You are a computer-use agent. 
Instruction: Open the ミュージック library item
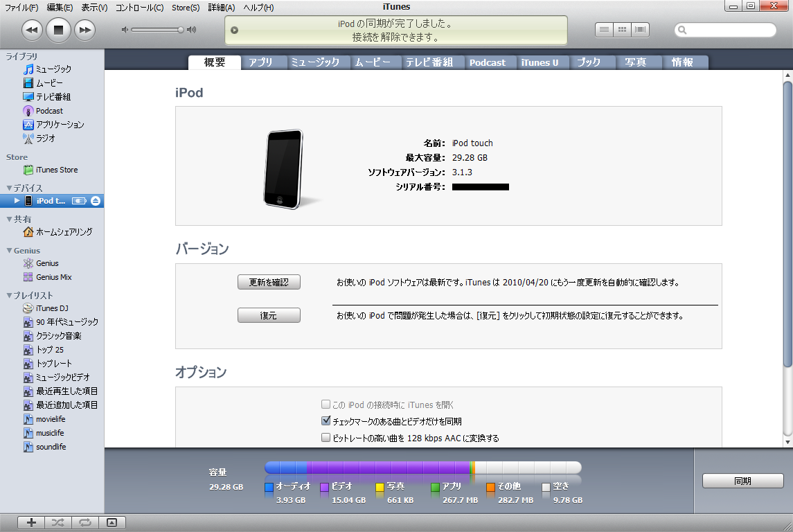coord(52,69)
